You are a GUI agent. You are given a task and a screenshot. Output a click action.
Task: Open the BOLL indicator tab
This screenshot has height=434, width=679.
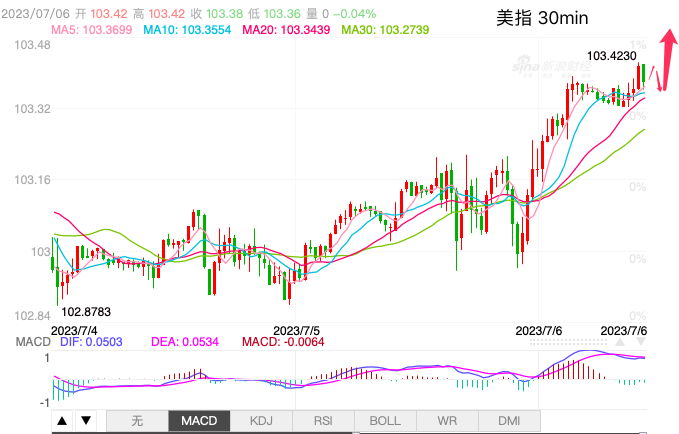click(x=385, y=421)
